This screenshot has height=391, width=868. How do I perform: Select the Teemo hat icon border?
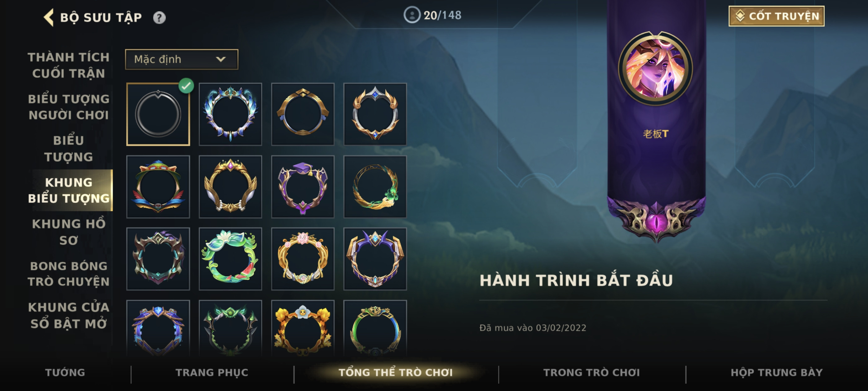point(158,187)
